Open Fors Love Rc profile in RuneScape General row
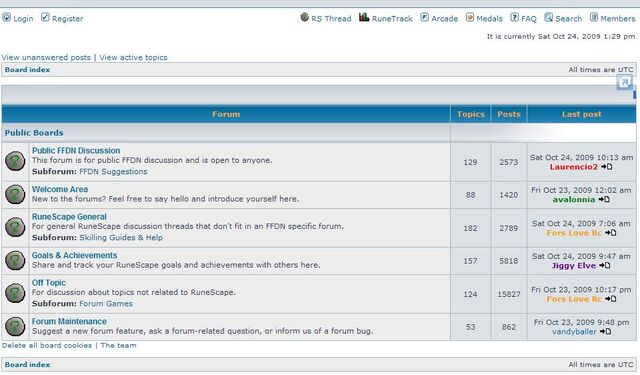Screen dimensions: 640x375 pos(574,233)
